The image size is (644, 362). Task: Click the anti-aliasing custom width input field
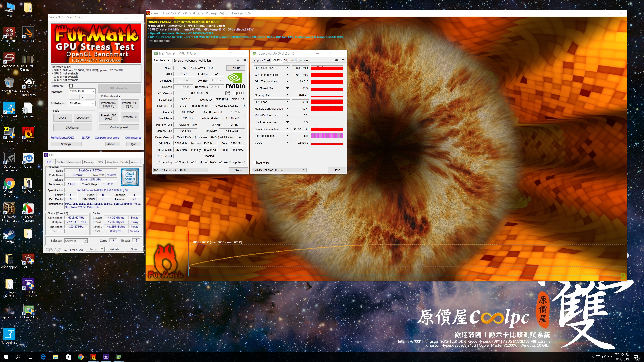click(74, 97)
